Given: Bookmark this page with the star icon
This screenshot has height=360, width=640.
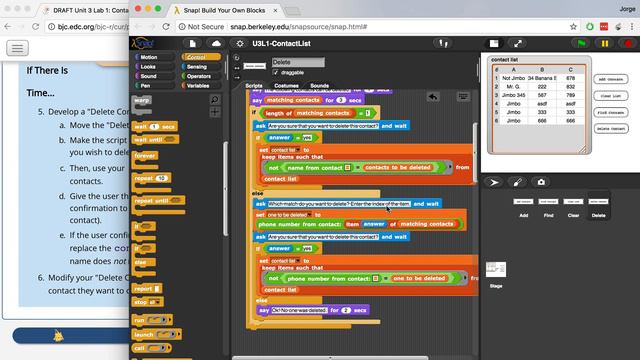Looking at the screenshot, I should [x=573, y=27].
